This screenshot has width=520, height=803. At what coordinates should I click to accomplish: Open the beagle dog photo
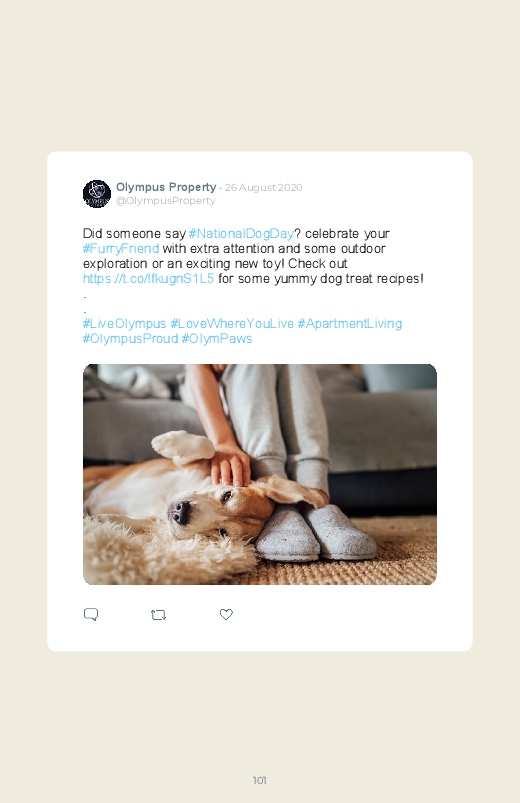point(260,474)
